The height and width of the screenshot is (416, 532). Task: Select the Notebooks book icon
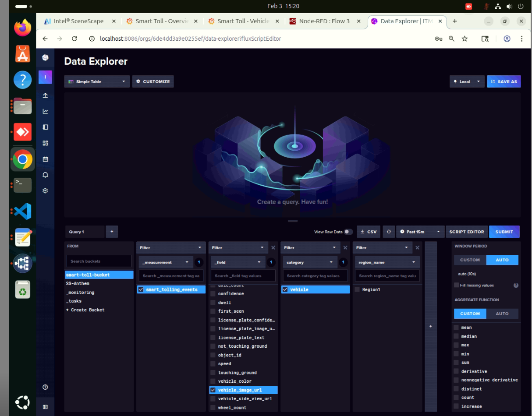(x=45, y=127)
